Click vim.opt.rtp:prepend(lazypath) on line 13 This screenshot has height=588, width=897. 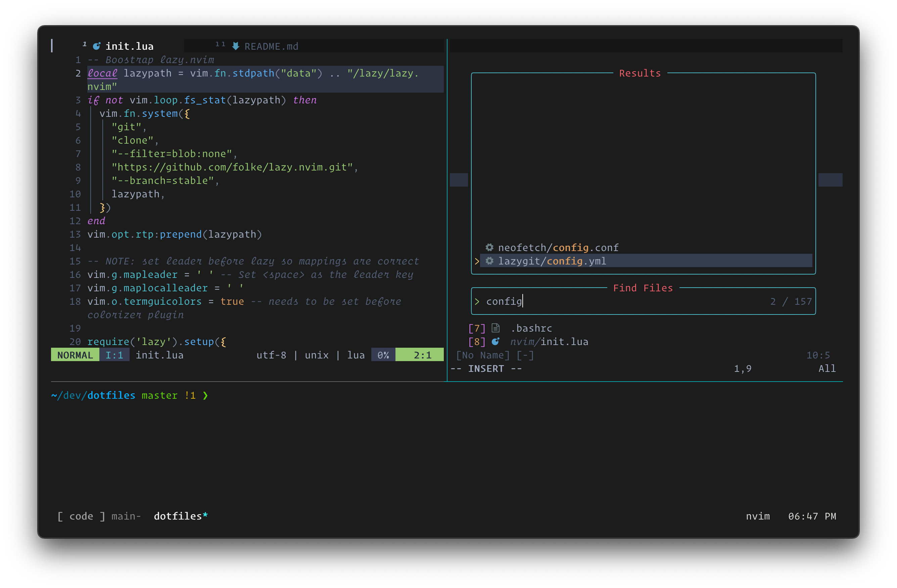tap(175, 234)
